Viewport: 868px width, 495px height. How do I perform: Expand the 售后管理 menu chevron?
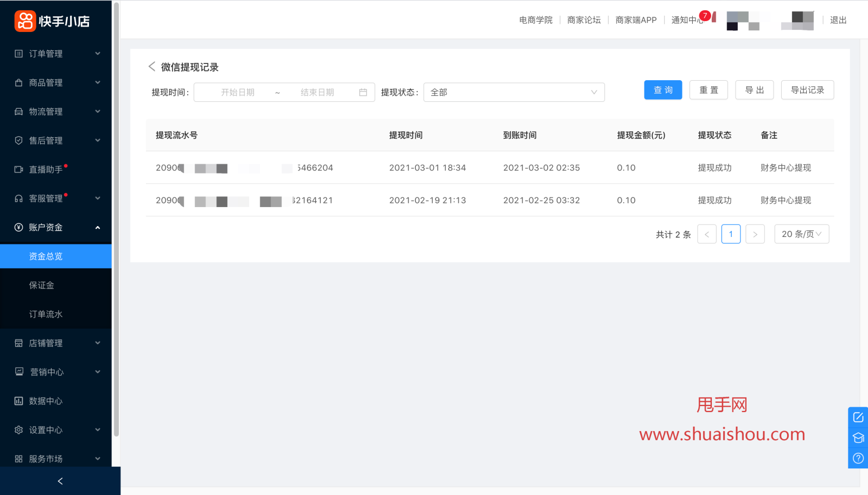pos(98,140)
